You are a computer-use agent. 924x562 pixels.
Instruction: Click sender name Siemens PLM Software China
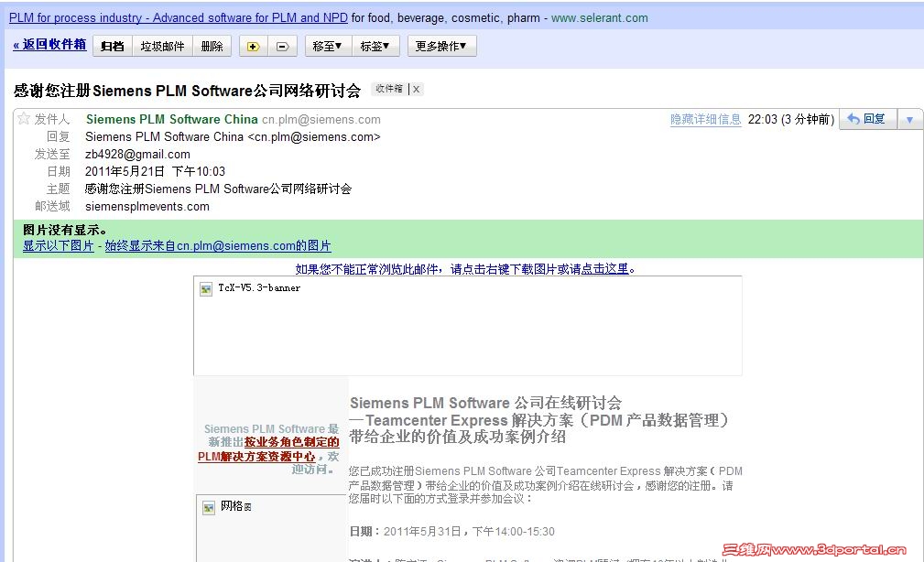pos(171,119)
